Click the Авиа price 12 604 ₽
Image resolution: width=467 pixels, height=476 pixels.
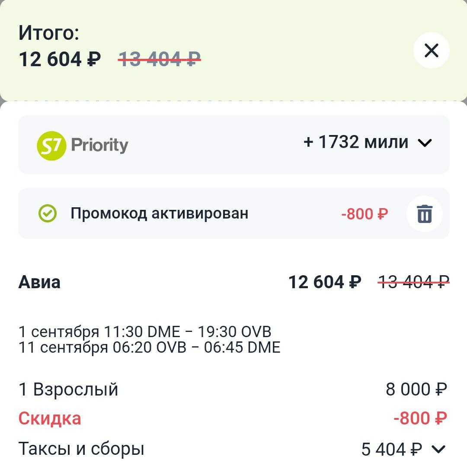coord(325,282)
